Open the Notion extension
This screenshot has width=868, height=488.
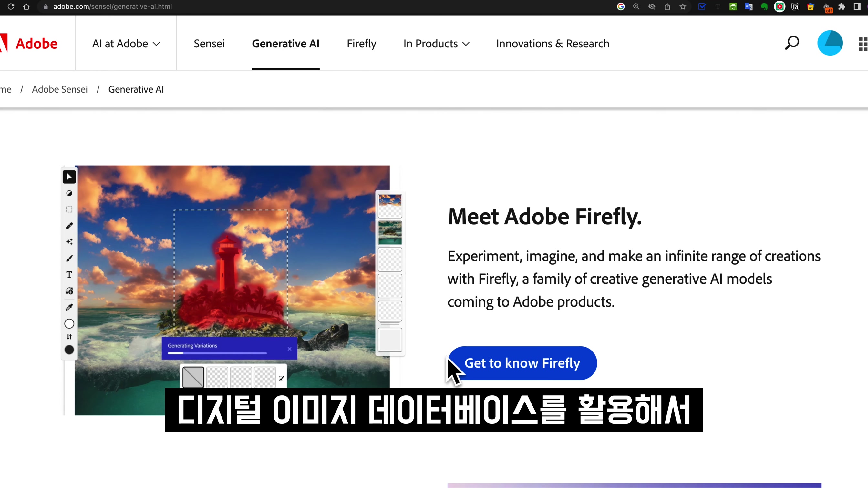[795, 6]
